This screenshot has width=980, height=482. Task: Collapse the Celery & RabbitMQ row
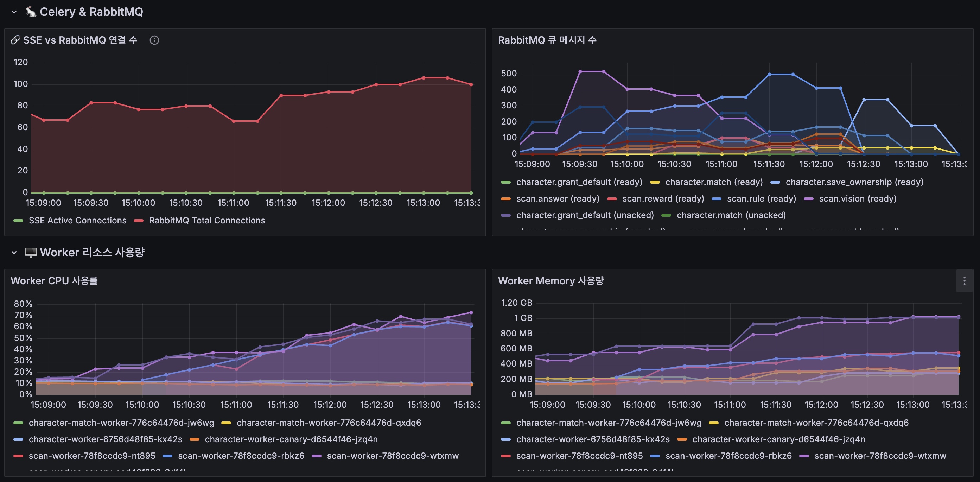14,12
